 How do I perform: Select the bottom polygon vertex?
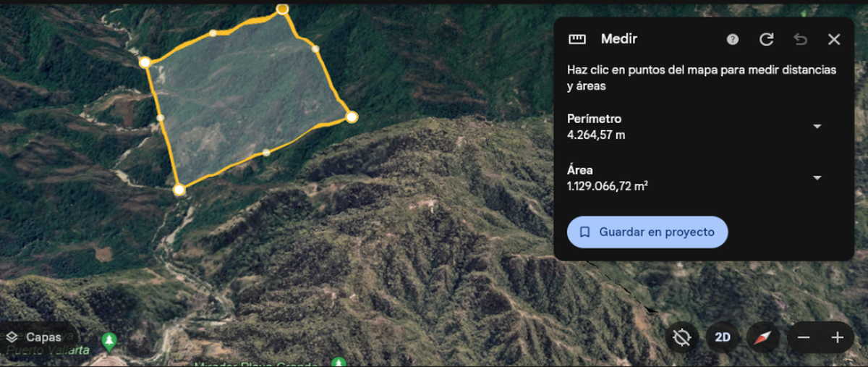click(179, 190)
